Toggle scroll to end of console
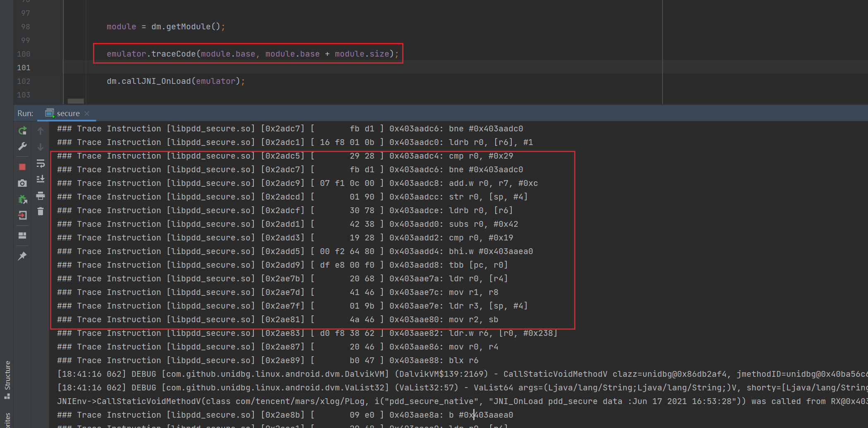The height and width of the screenshot is (428, 868). tap(41, 179)
